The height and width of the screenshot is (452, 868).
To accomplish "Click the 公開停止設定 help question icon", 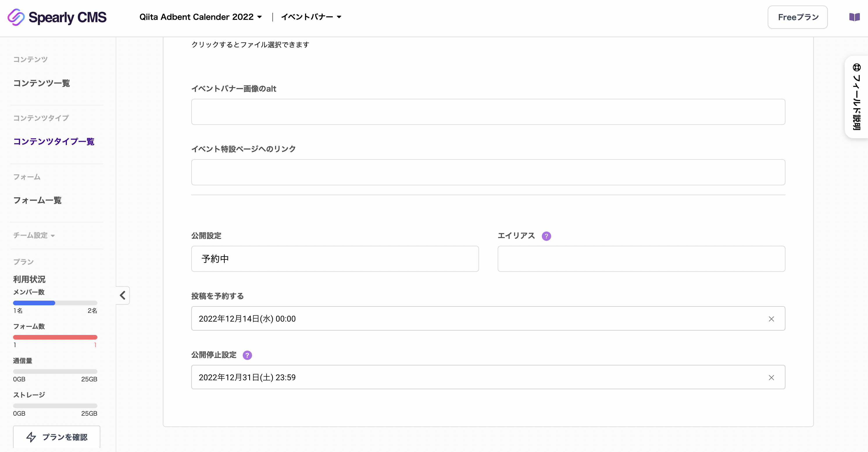I will [248, 355].
